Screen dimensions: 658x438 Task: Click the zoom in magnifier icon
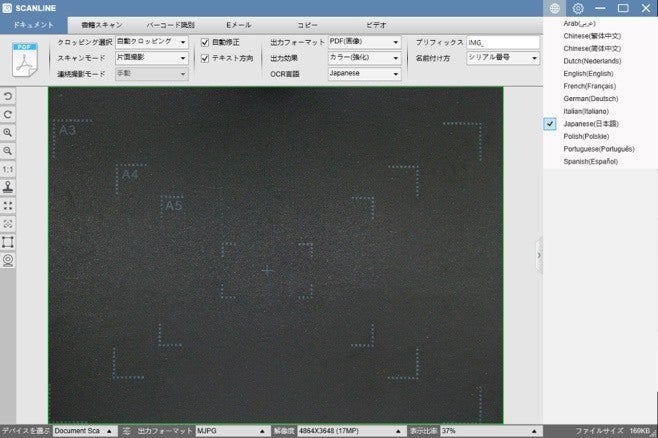pyautogui.click(x=8, y=132)
